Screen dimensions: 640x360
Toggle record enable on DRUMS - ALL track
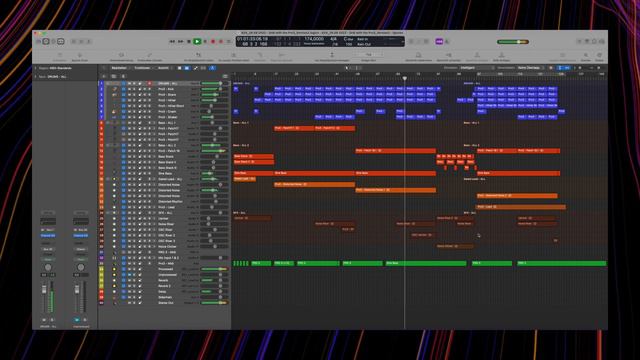pyautogui.click(x=149, y=83)
